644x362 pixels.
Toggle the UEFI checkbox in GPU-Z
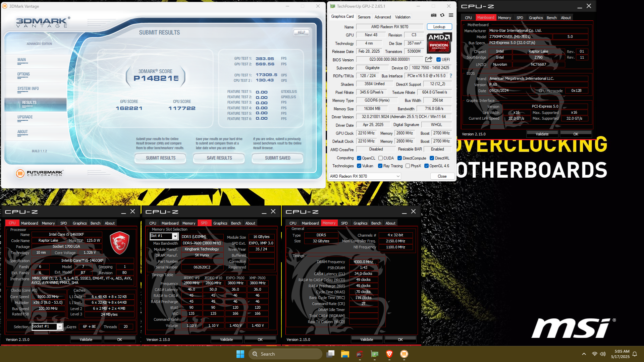click(438, 59)
